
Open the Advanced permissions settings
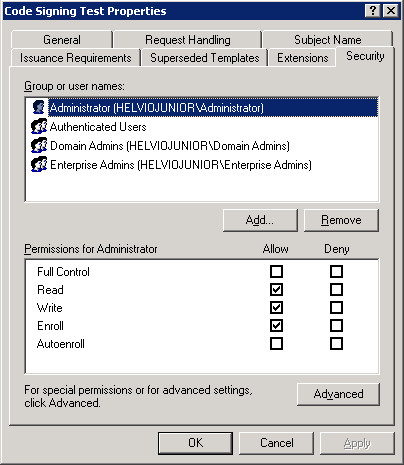point(338,394)
